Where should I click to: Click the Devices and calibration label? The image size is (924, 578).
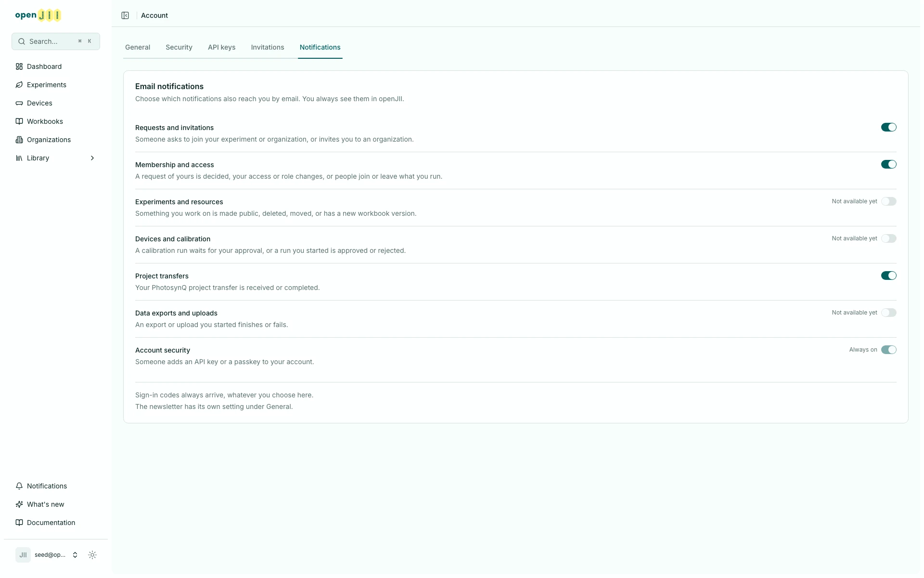[173, 239]
